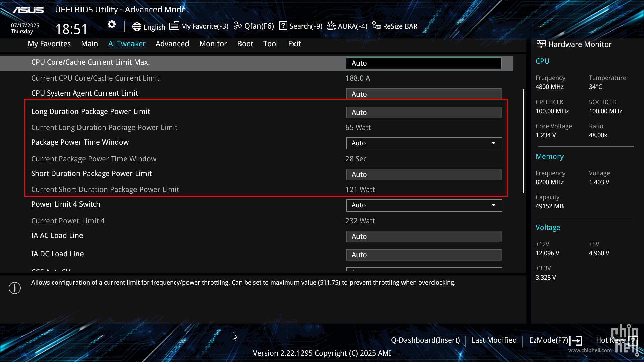Click the settings gear icon
This screenshot has height=362, width=644.
point(112,24)
